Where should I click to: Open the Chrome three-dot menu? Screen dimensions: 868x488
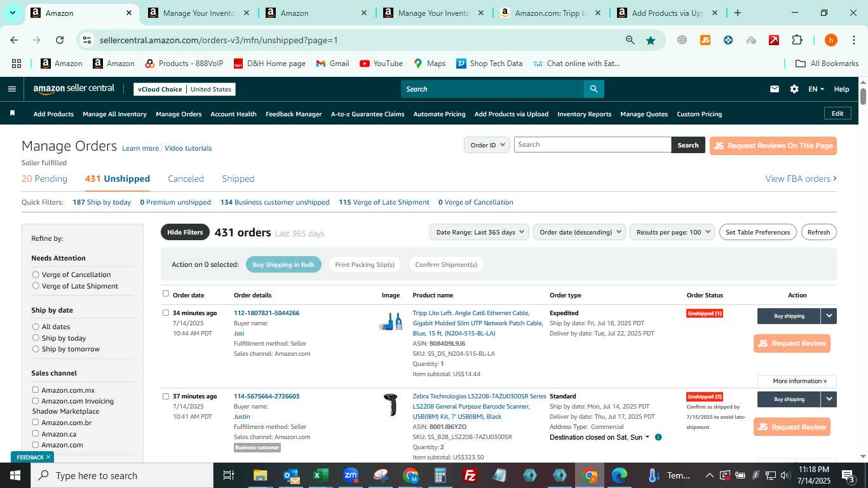(x=853, y=40)
